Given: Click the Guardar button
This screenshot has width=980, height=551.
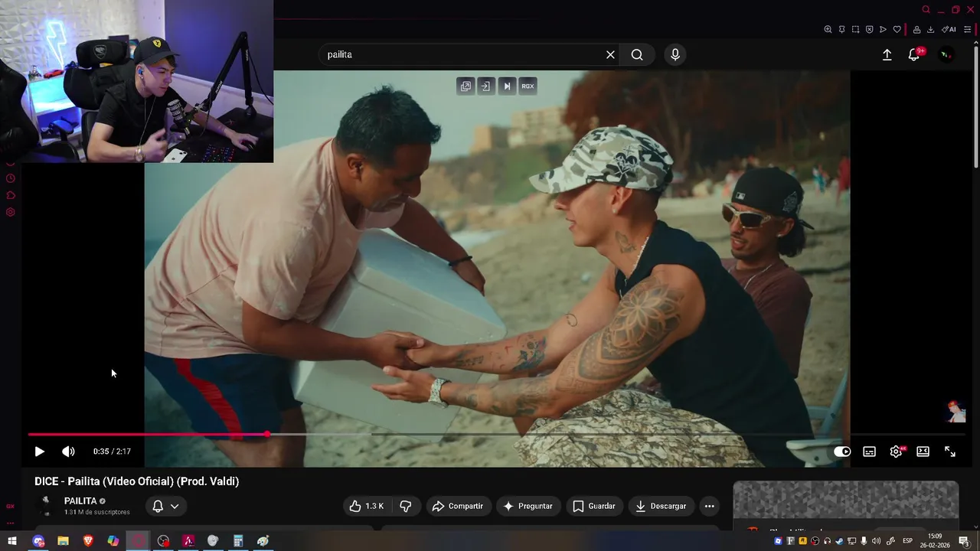Looking at the screenshot, I should [594, 506].
